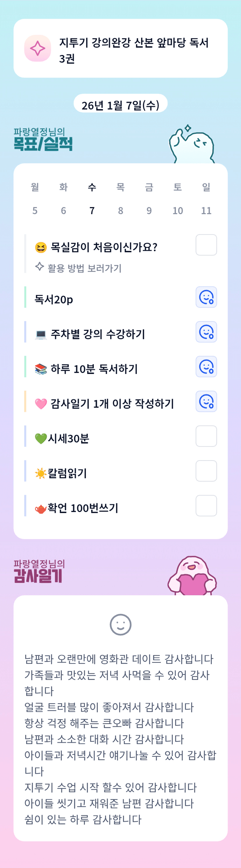Check the 확언 100번쓰기 checkbox
This screenshot has height=868, width=241.
point(206,505)
